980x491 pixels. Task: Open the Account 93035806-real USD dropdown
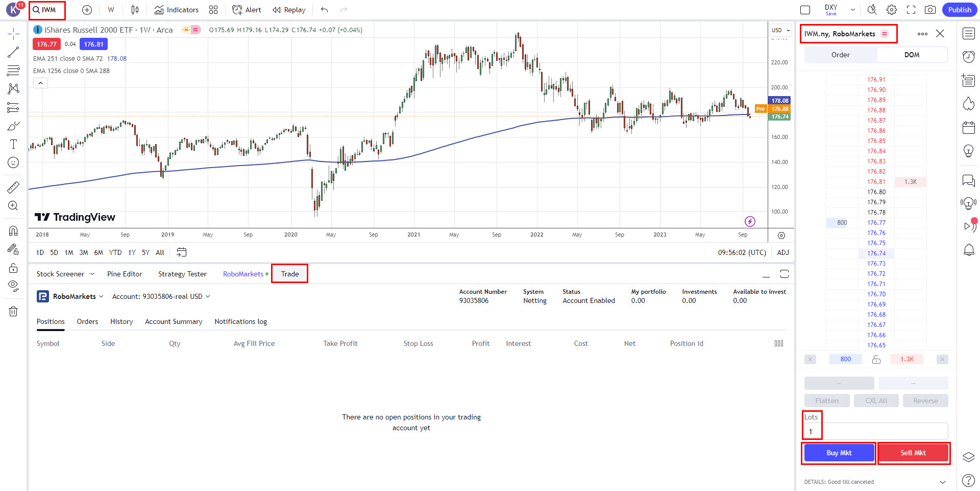pyautogui.click(x=161, y=296)
